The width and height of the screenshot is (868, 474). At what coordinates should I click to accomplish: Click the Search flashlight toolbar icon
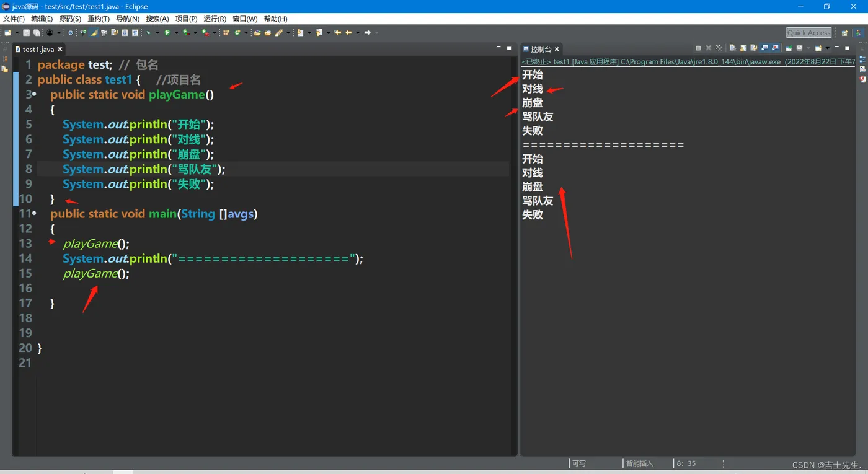279,32
